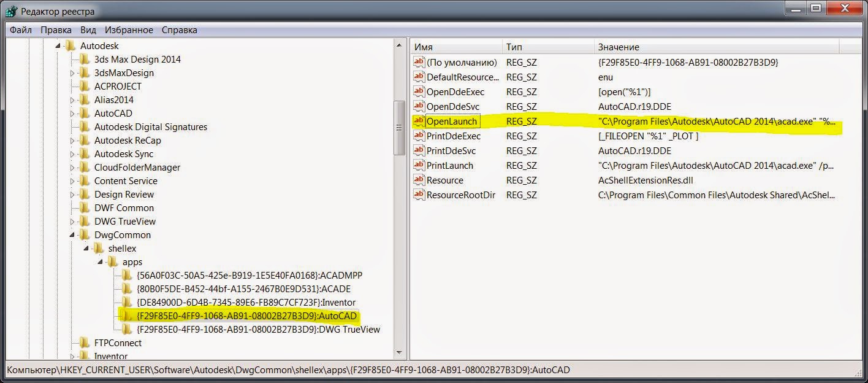868x383 pixels.
Task: Click the FTPConnect folder icon
Action: point(85,343)
